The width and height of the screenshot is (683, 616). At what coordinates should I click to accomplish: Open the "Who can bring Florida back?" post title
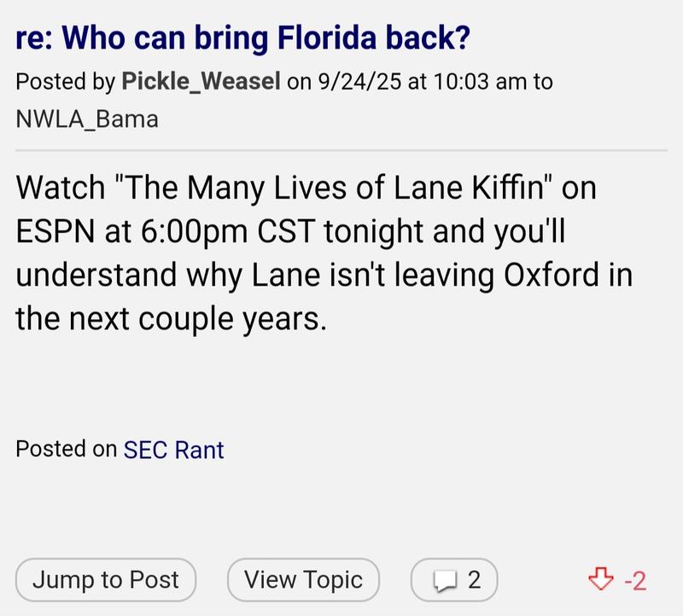click(243, 40)
